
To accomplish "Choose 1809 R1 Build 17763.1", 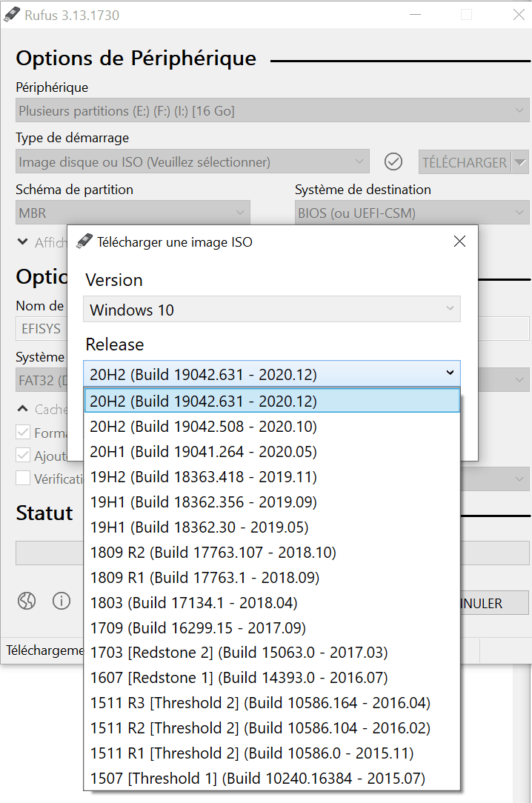I will [272, 577].
